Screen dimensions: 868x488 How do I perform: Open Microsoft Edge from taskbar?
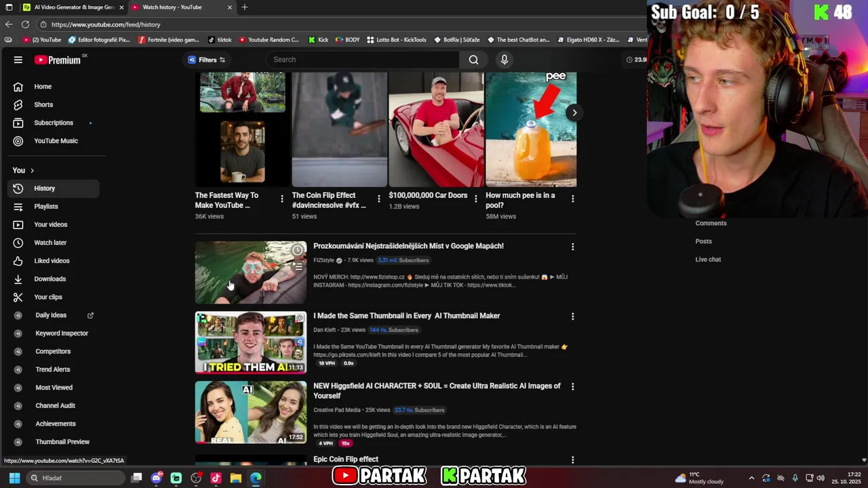coord(255,478)
